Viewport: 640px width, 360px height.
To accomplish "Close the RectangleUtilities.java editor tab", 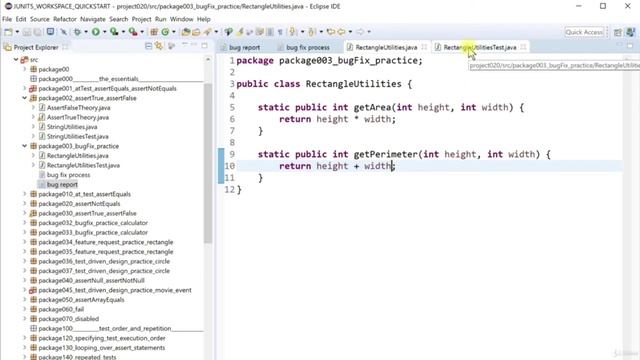I will pos(424,47).
